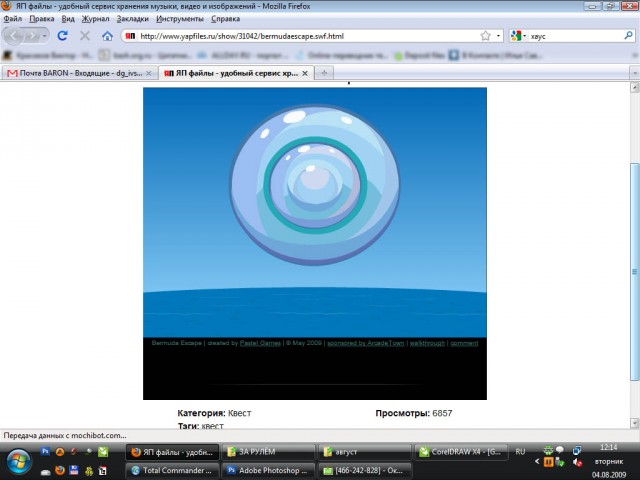Image resolution: width=640 pixels, height=480 pixels.
Task: Click the Forward navigation arrow
Action: coord(31,36)
